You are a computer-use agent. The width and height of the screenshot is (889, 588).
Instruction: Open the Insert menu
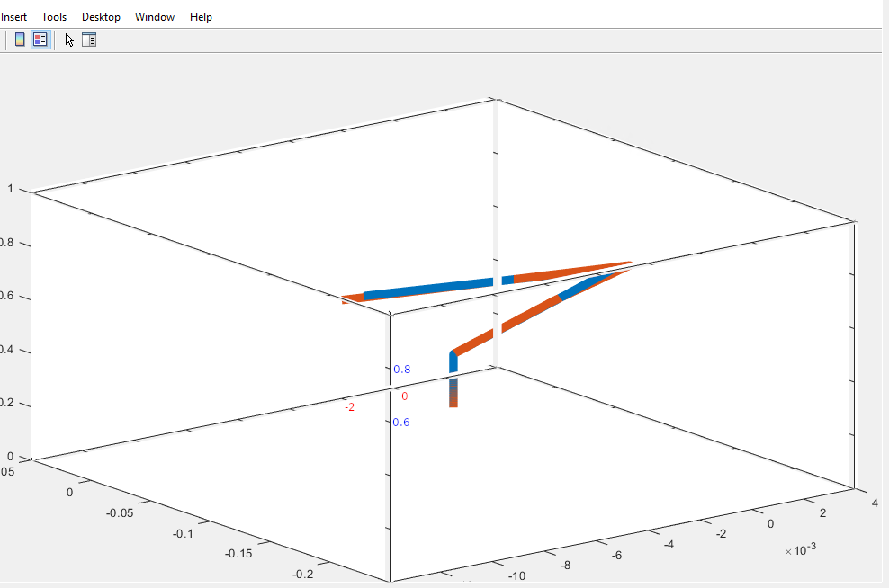[x=13, y=17]
